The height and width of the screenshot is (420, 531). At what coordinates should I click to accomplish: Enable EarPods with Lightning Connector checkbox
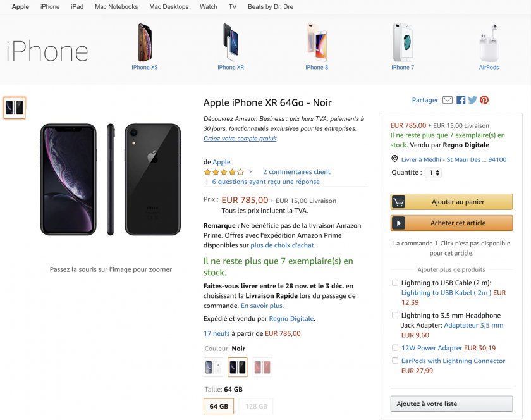click(x=395, y=361)
